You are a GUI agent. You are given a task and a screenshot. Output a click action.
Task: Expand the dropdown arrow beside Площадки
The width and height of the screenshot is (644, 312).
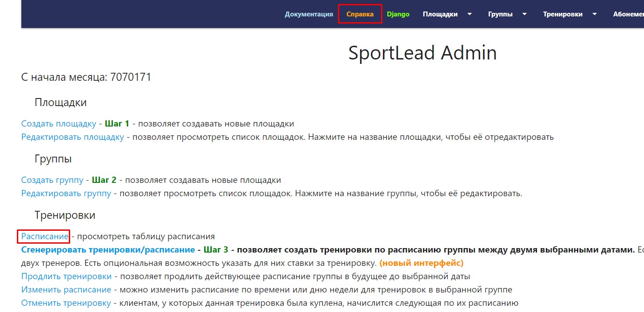[x=469, y=14]
